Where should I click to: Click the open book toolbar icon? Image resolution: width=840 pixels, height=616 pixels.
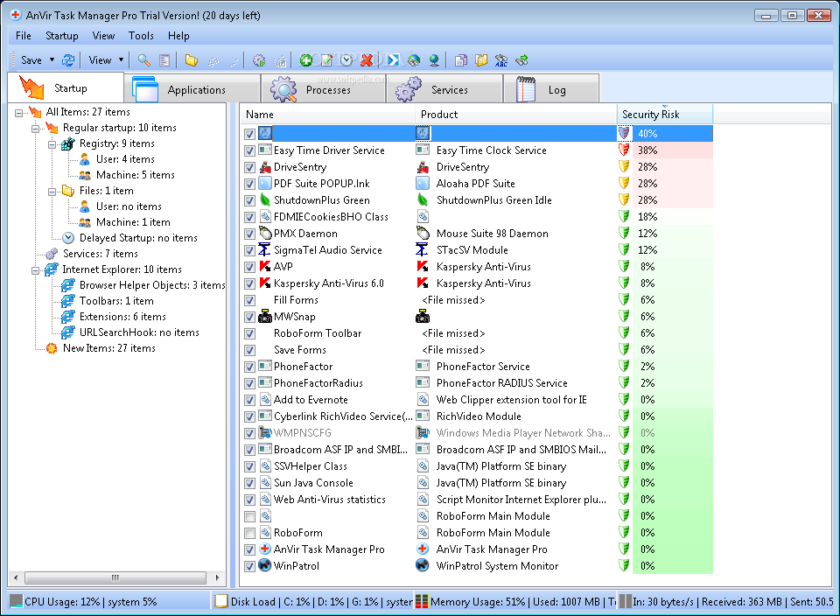click(481, 60)
